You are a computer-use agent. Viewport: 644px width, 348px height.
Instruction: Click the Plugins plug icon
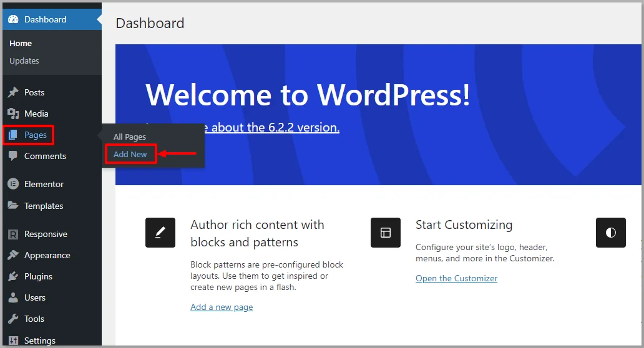[13, 276]
